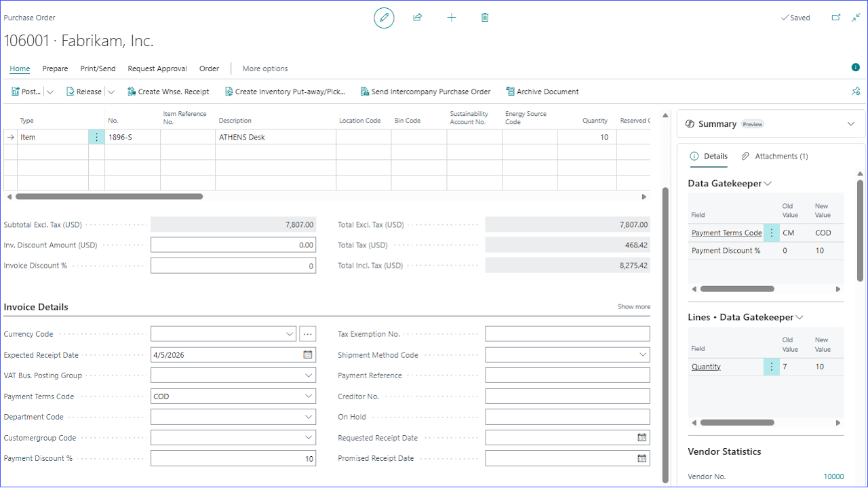Click the pencil edit icon
Image resolution: width=868 pixels, height=488 pixels.
tap(384, 18)
